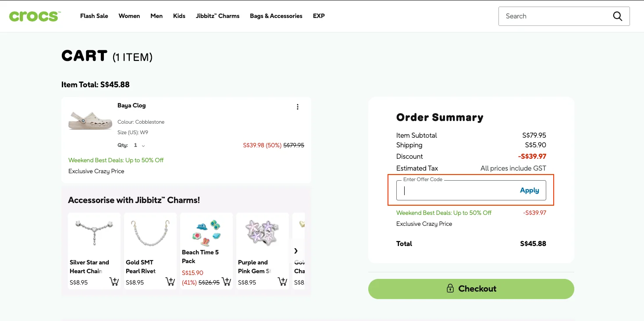
Task: Open the Bags & Accessories menu
Action: [x=276, y=16]
